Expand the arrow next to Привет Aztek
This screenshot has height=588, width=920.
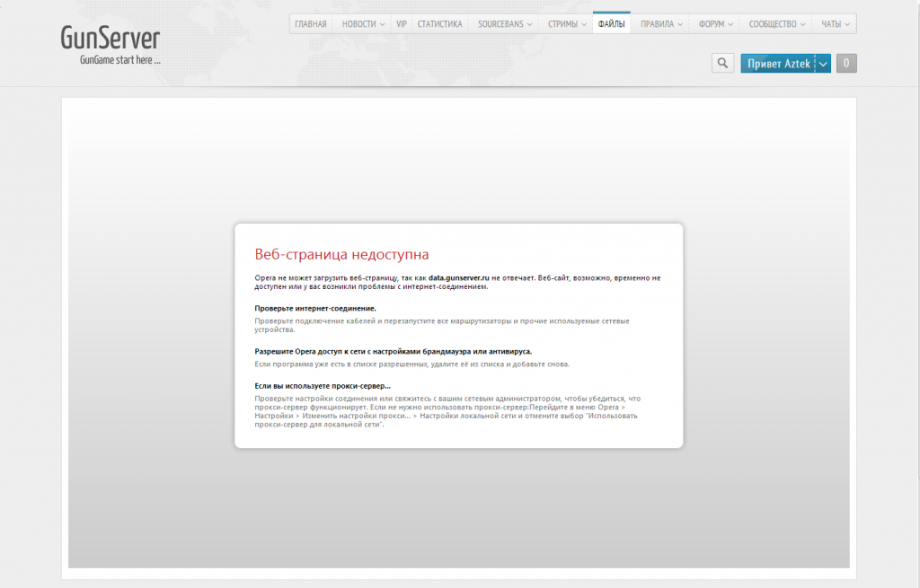pyautogui.click(x=823, y=64)
